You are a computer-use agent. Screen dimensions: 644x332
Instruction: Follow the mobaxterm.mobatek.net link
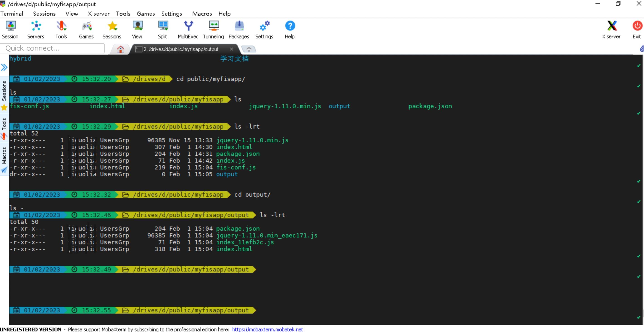click(267, 329)
